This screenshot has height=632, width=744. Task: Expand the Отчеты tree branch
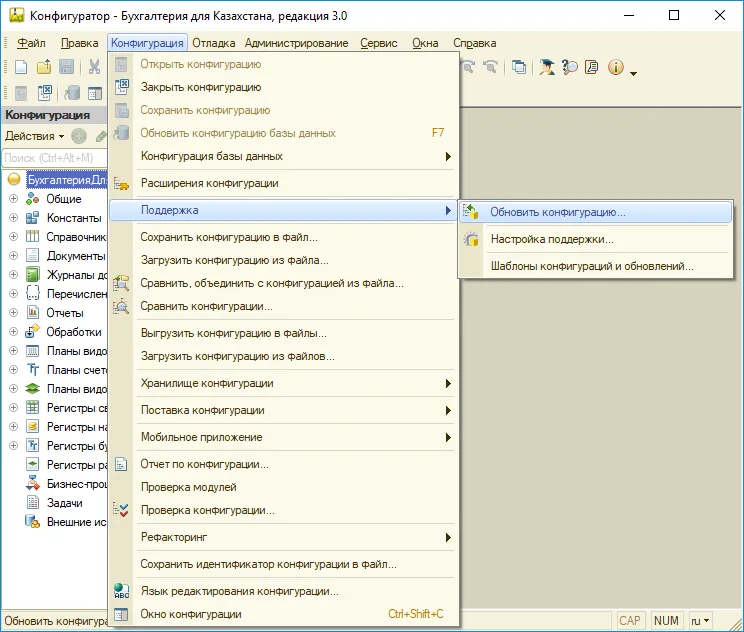(x=14, y=312)
